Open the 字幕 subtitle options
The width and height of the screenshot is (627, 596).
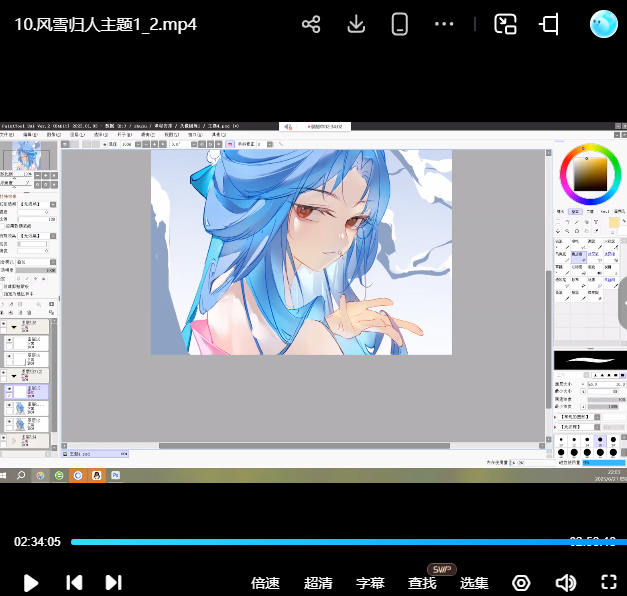pos(370,583)
